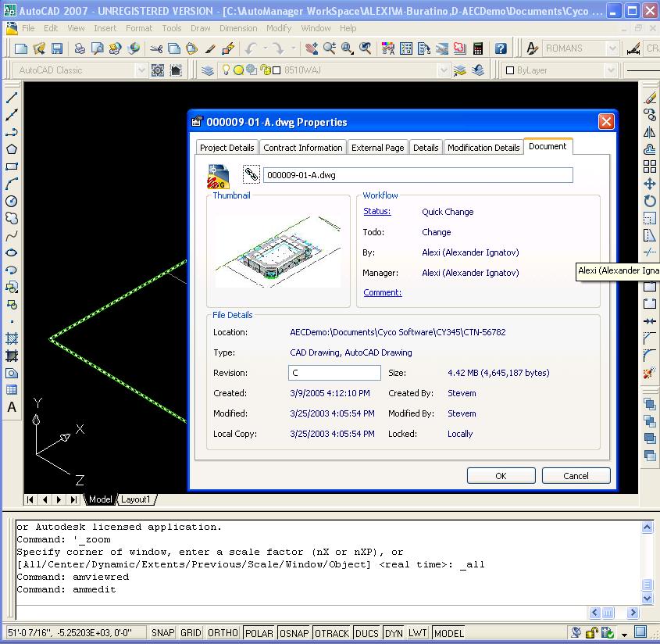Image resolution: width=660 pixels, height=644 pixels.
Task: Toggle ORTHO mode in the status bar
Action: tap(223, 633)
